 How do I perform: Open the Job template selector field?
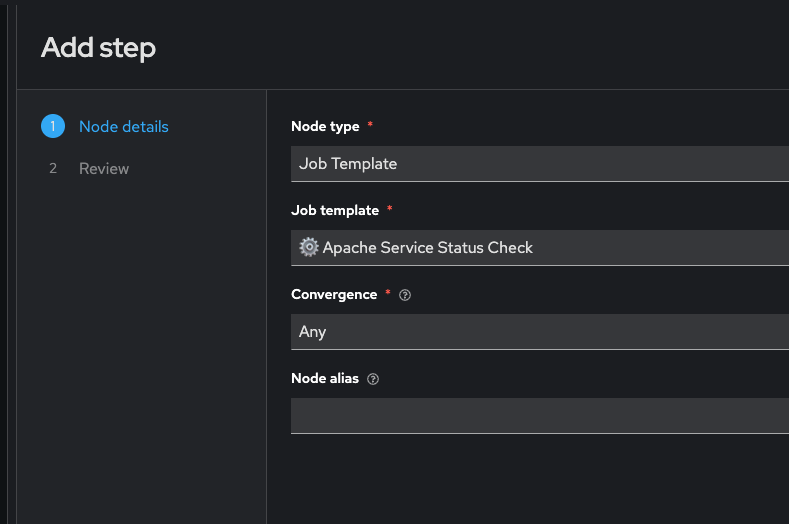pyautogui.click(x=540, y=248)
